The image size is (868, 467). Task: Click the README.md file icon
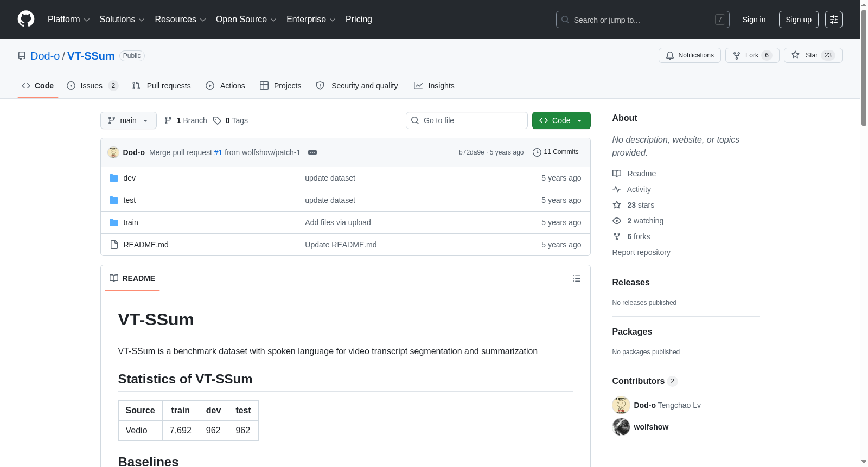point(114,245)
